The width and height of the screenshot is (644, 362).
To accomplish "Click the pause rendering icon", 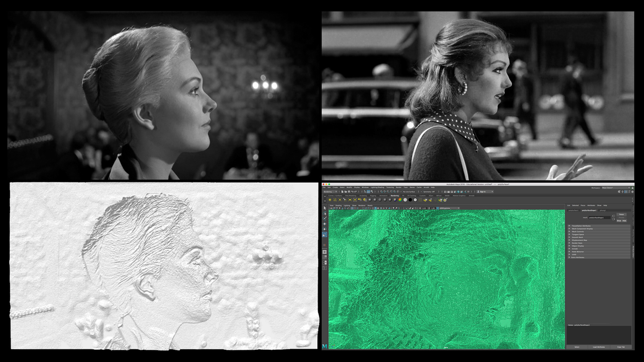I will [x=468, y=192].
